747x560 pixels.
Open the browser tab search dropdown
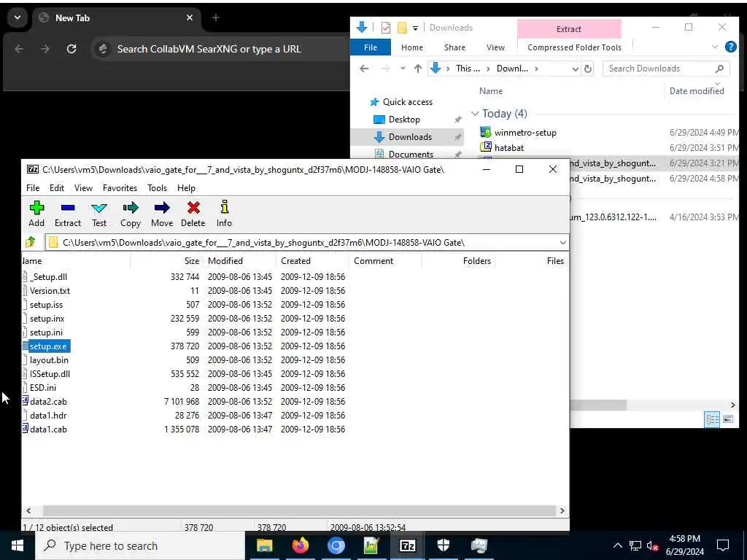pyautogui.click(x=18, y=17)
